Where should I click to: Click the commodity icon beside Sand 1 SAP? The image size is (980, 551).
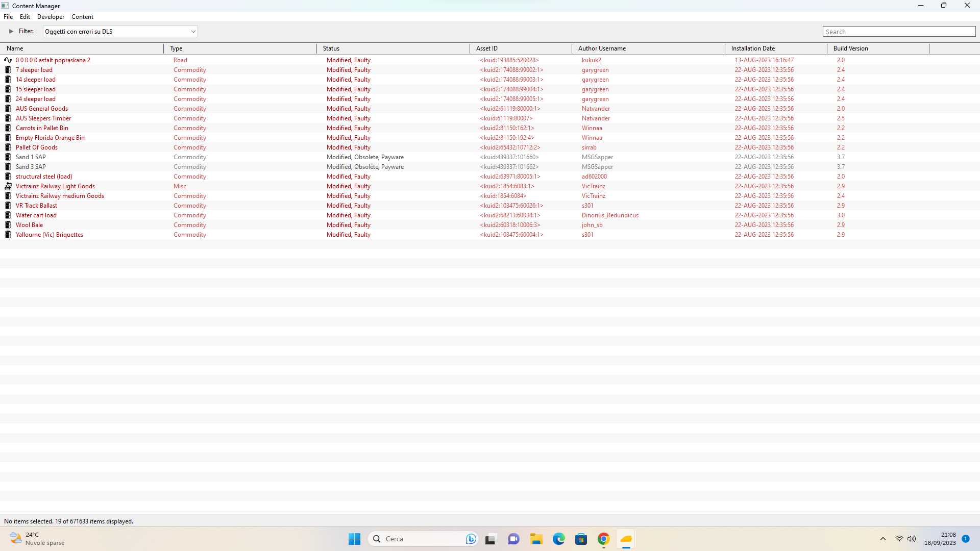click(x=8, y=157)
